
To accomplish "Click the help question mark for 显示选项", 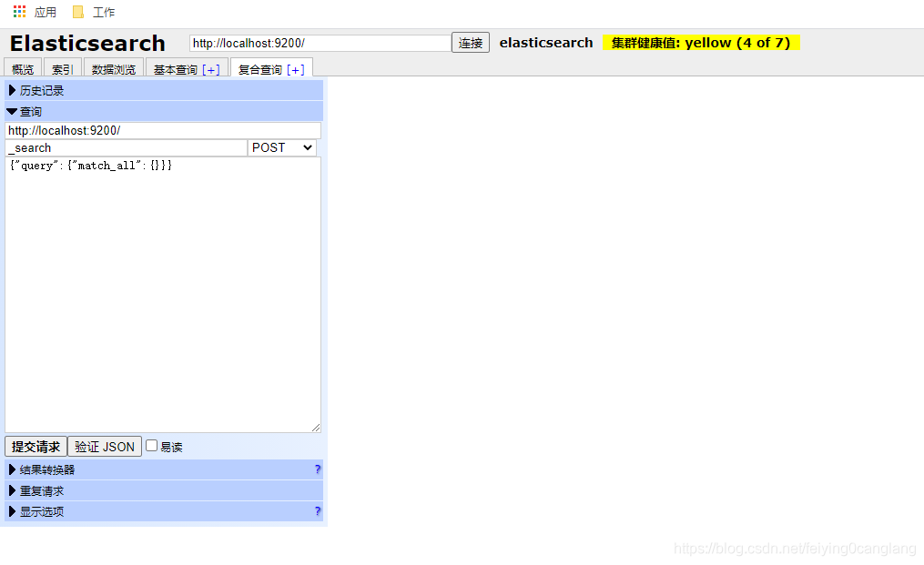I will (318, 511).
